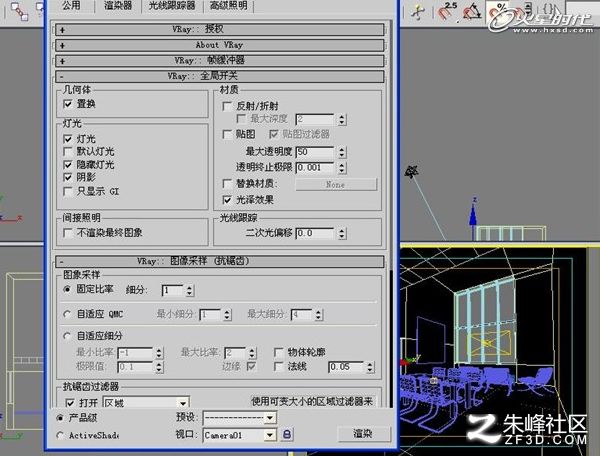Toggle the 置换 displacement checkbox

click(68, 104)
